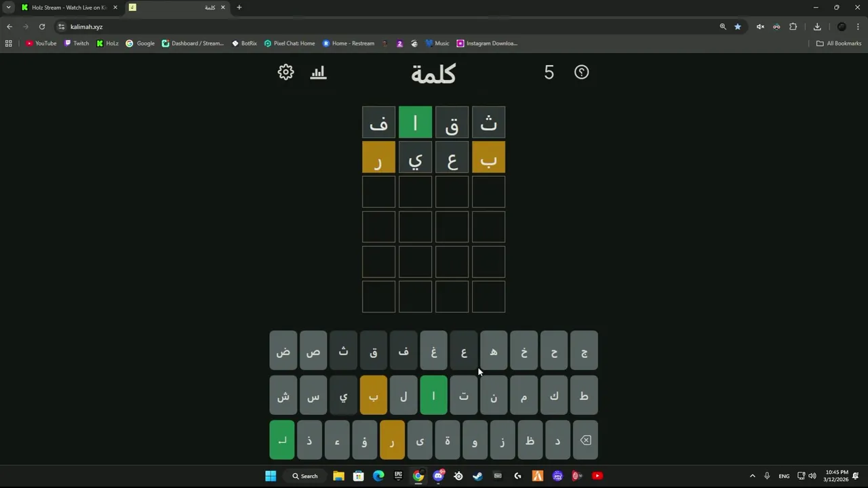Tap the ة key on the keyboard
This screenshot has width=868, height=488.
(448, 440)
